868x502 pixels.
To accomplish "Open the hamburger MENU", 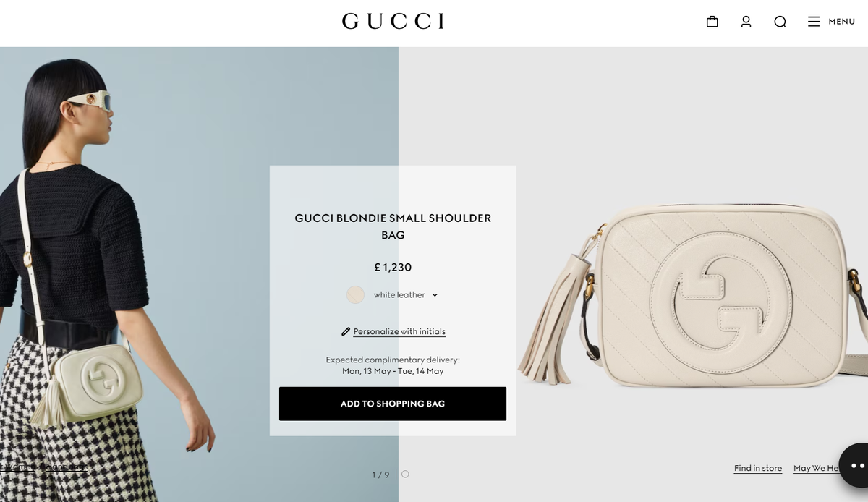I will click(832, 22).
